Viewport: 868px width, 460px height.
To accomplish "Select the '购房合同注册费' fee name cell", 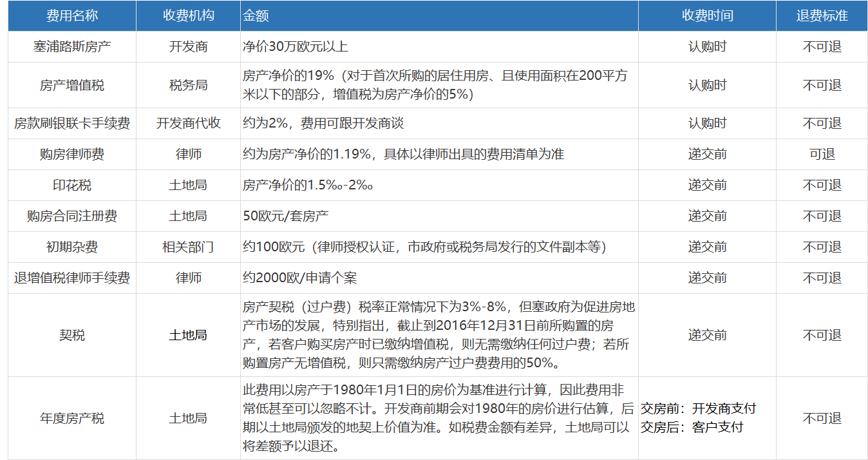I will coord(72,216).
